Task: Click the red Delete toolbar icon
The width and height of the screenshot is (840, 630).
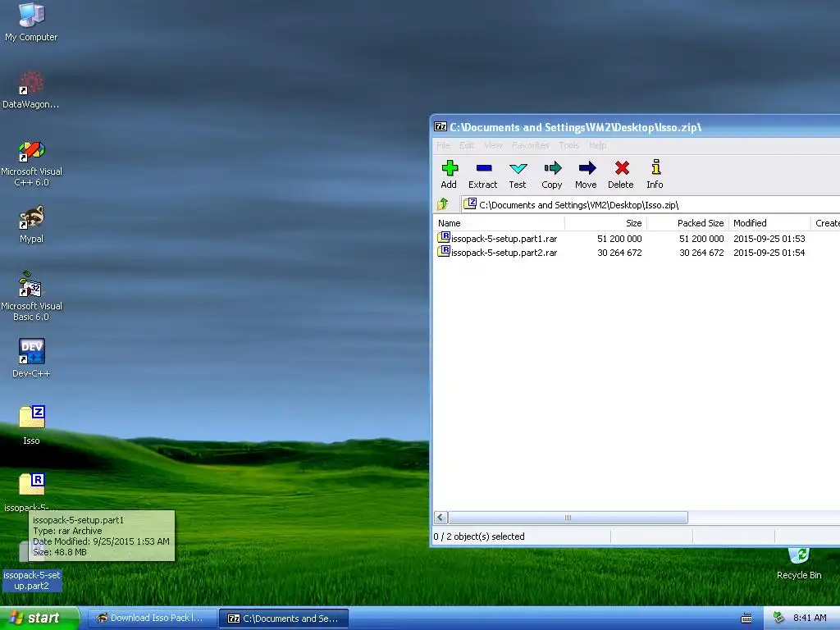Action: click(x=621, y=175)
